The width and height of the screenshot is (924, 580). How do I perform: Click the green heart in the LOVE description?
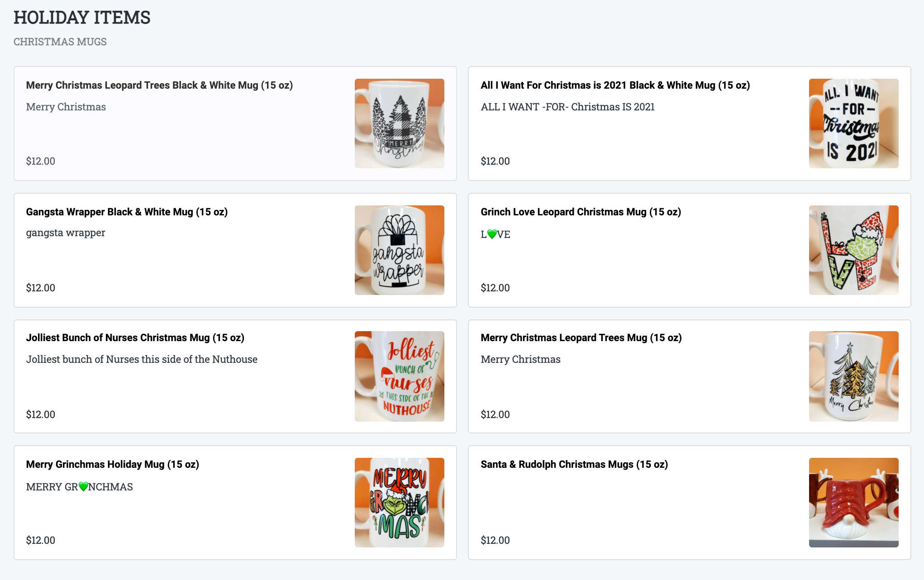click(492, 234)
